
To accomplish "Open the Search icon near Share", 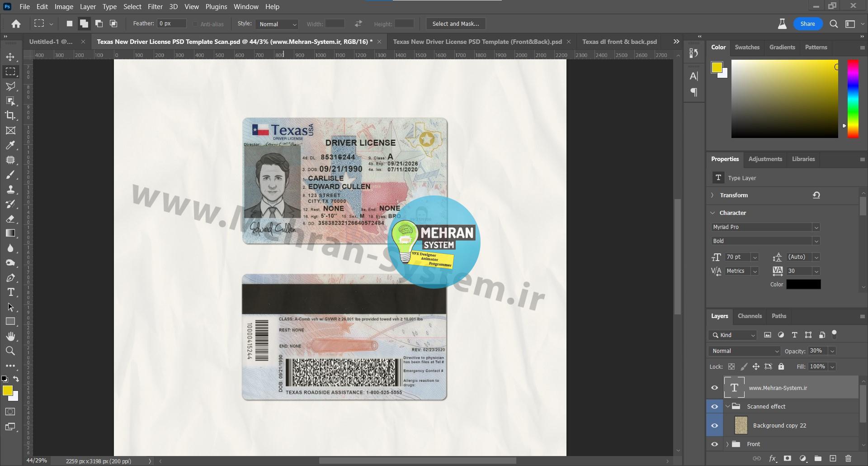I will 834,24.
